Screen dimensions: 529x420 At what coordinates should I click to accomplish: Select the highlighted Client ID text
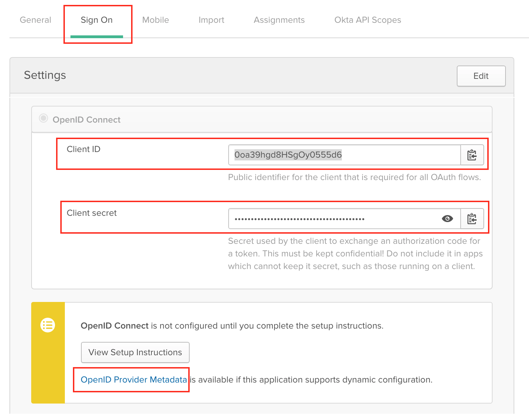point(288,154)
